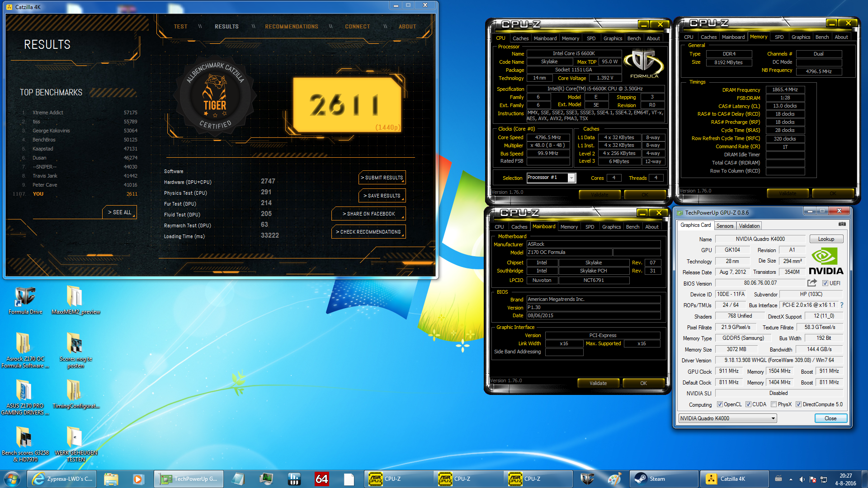Switch to Validation tab in GPU-Z
This screenshot has height=488, width=868.
coord(749,225)
